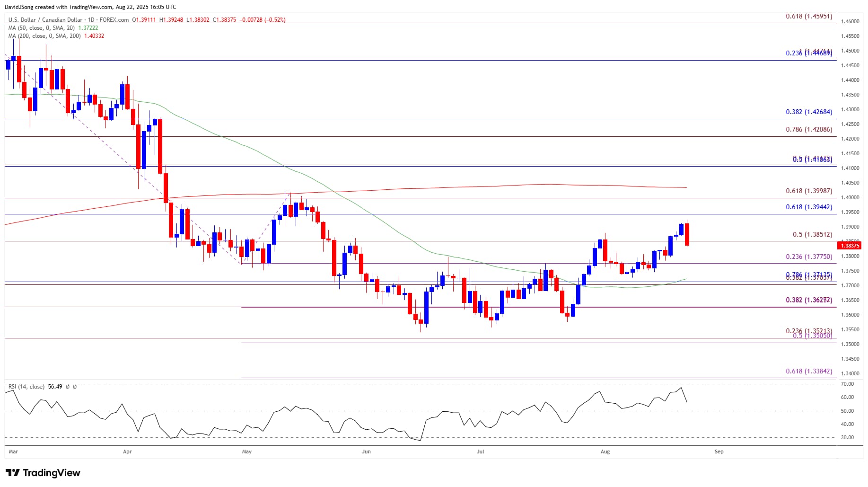Select the 0.618 (1.33842) Fibonacci label

(x=809, y=371)
